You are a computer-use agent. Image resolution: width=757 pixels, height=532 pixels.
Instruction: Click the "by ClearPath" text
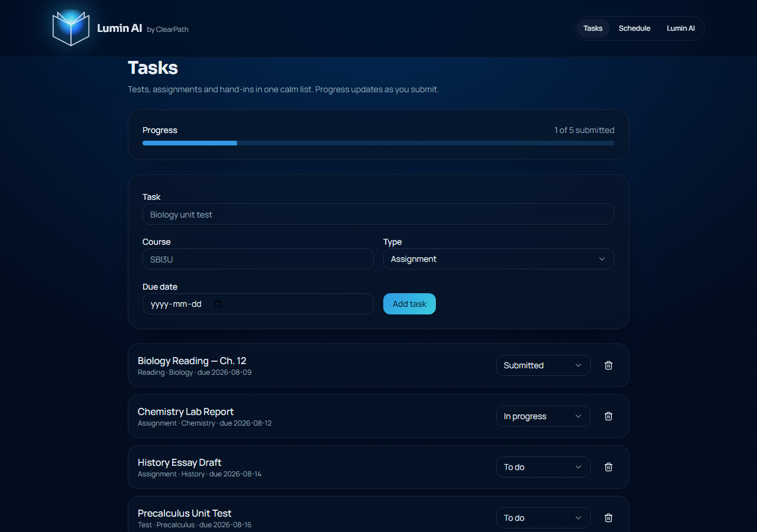pos(167,30)
